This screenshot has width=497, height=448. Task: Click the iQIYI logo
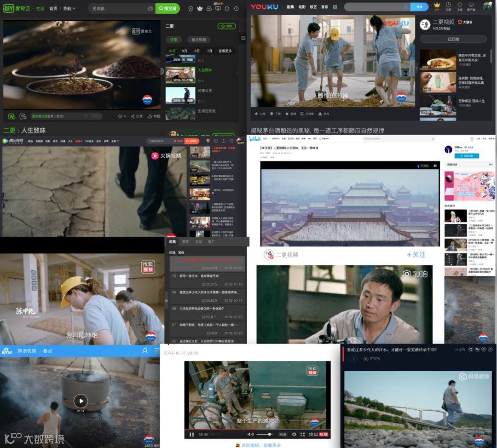click(16, 8)
